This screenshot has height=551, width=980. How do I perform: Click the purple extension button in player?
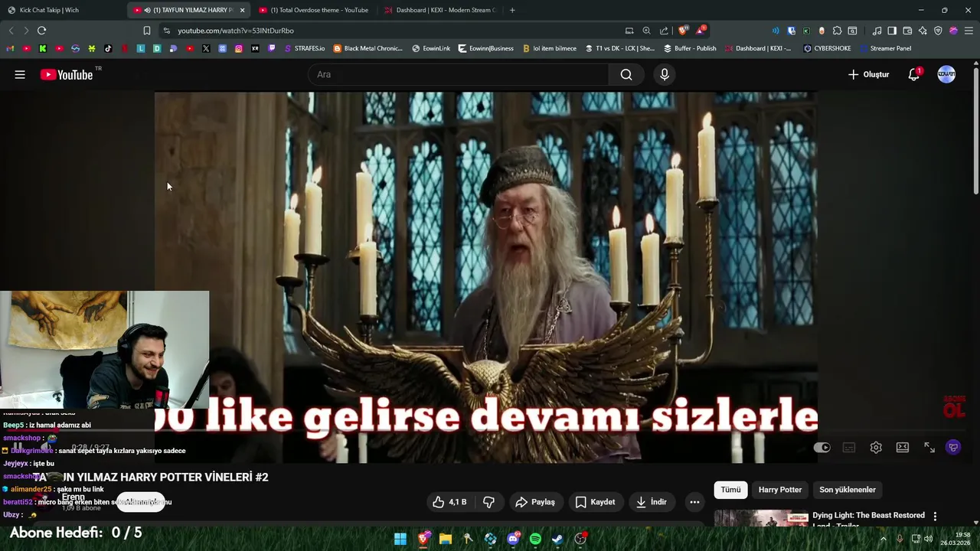click(x=953, y=448)
